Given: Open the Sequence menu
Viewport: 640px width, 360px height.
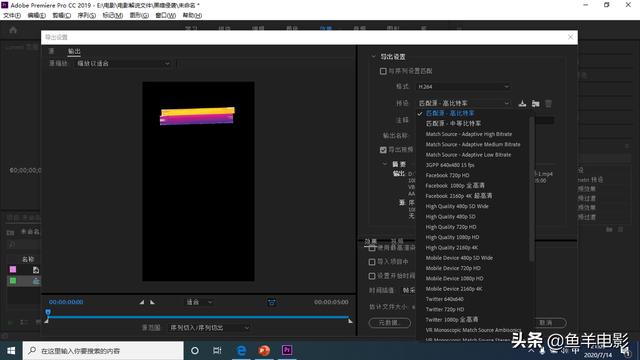Looking at the screenshot, I should click(x=87, y=16).
